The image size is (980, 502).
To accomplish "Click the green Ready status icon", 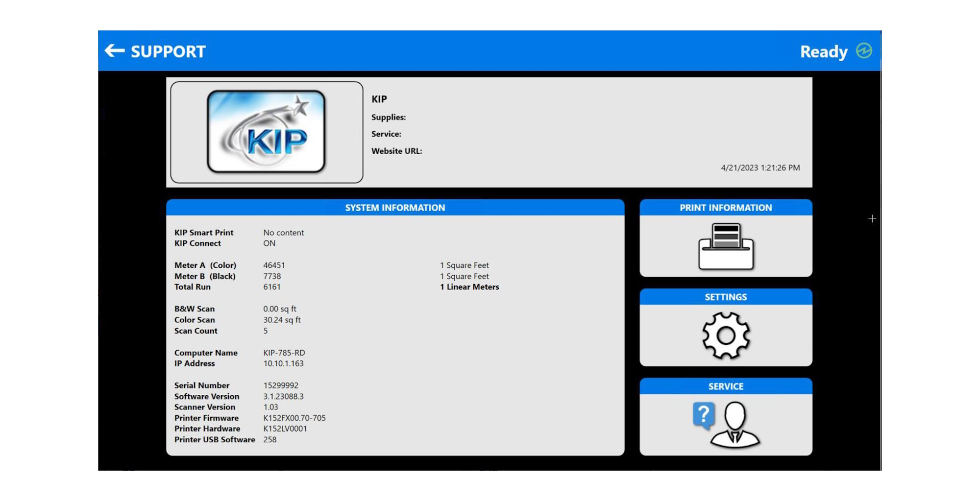I will [x=864, y=50].
